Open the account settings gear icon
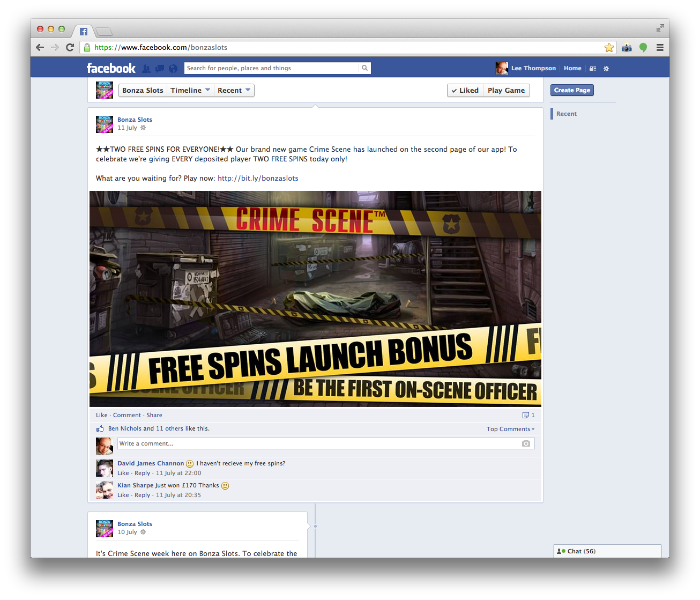Image resolution: width=700 pixels, height=600 pixels. click(606, 69)
